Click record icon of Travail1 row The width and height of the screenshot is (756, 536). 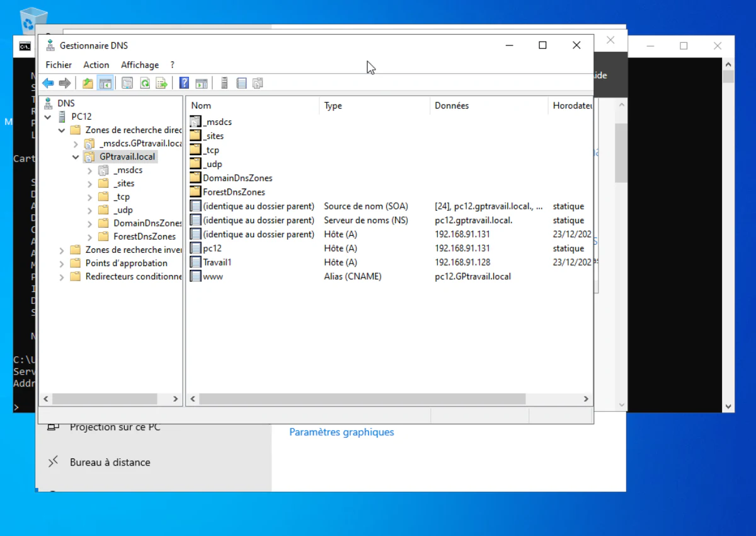(x=195, y=262)
